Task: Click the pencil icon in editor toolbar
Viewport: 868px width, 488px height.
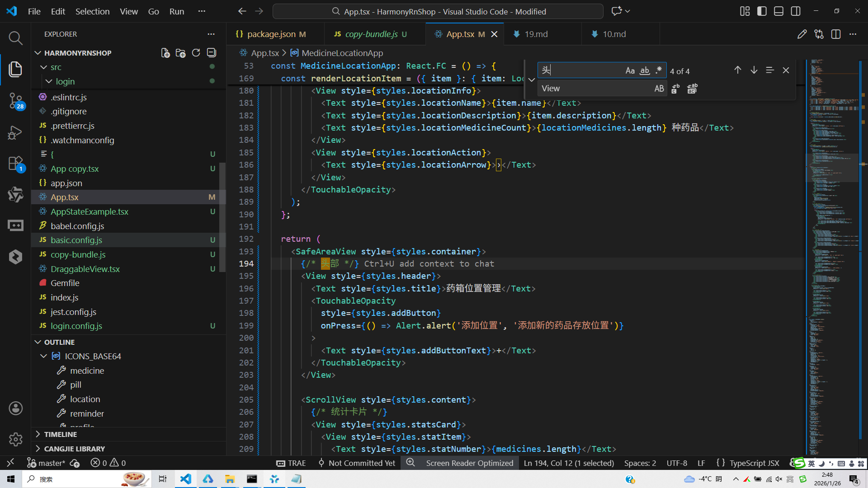Action: [802, 34]
